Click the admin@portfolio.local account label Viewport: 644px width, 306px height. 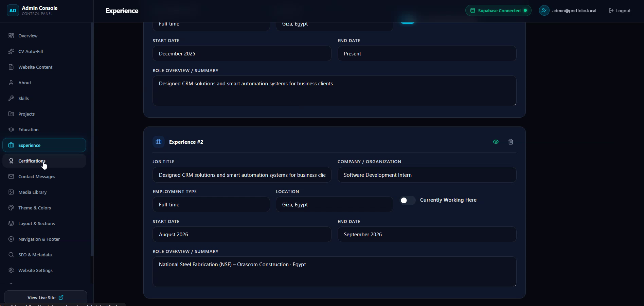[x=574, y=11]
